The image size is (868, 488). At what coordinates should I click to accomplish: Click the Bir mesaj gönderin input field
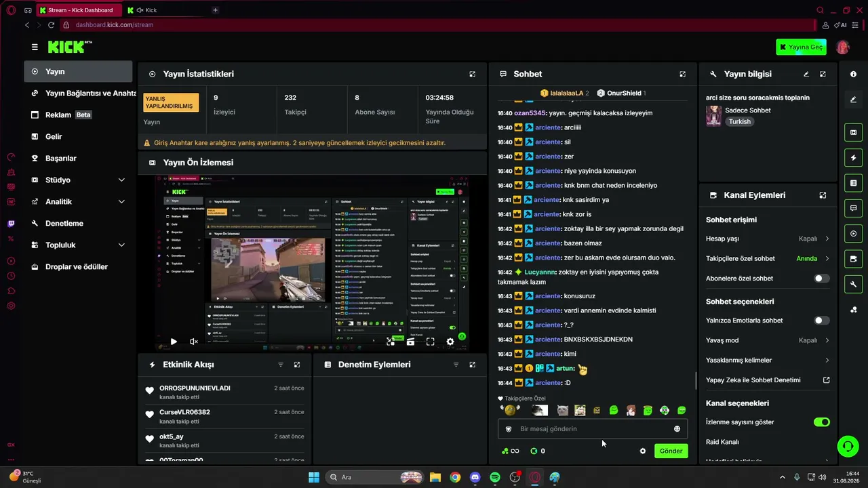pyautogui.click(x=593, y=429)
